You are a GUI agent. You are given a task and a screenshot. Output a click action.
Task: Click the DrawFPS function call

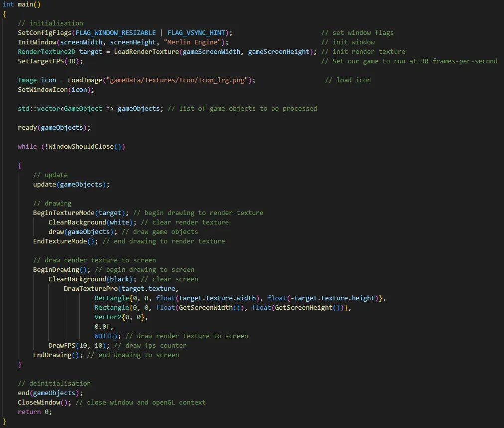[x=62, y=345]
